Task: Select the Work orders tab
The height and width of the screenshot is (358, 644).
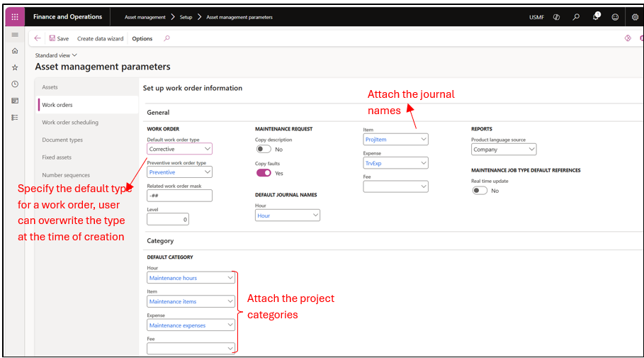Action: (x=88, y=105)
